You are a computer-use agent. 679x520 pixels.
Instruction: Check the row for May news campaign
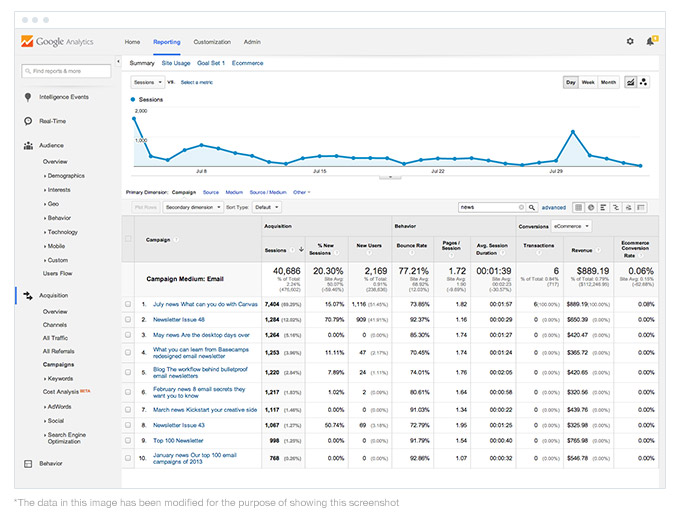point(128,335)
